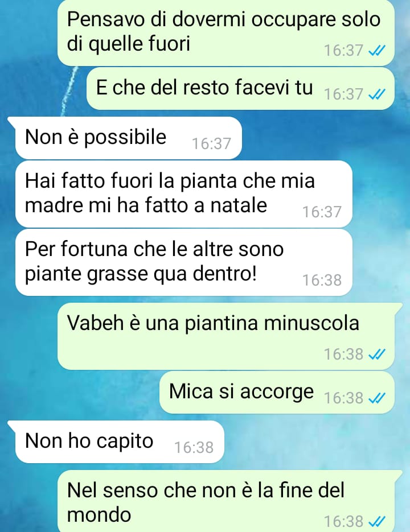
Task: Click the 16:37 timestamp on 'Non è possibile'
Action: [211, 143]
